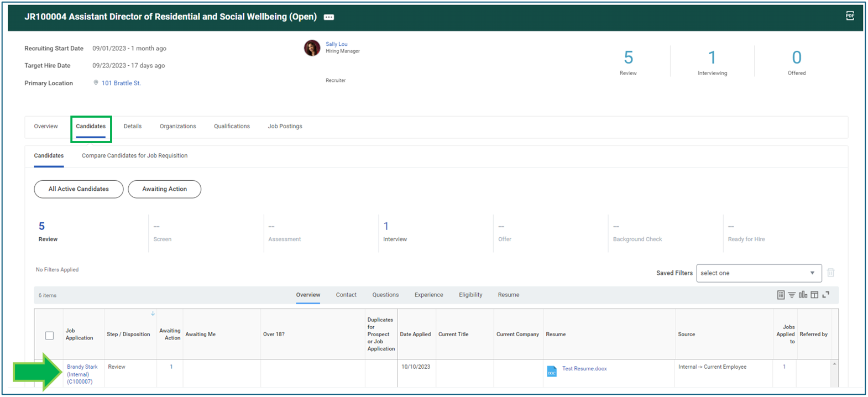868x397 pixels.
Task: Click the sort arrow above Step / Disposition
Action: [153, 314]
